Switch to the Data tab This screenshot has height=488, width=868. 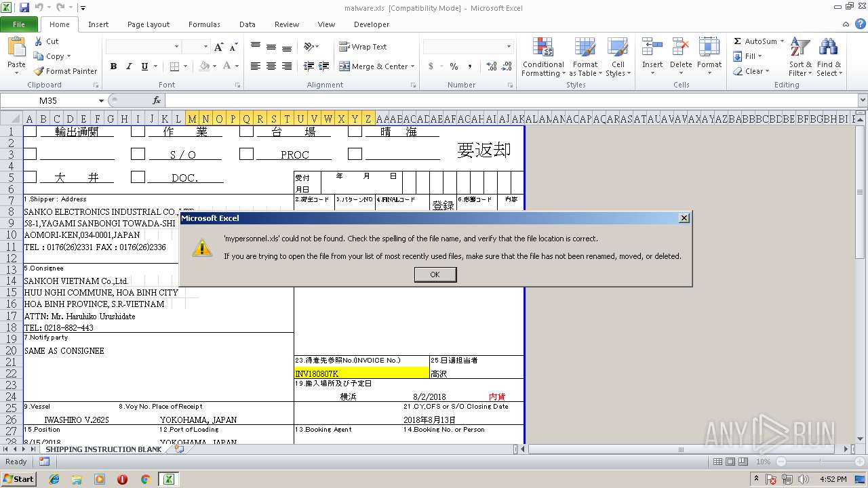pos(248,24)
